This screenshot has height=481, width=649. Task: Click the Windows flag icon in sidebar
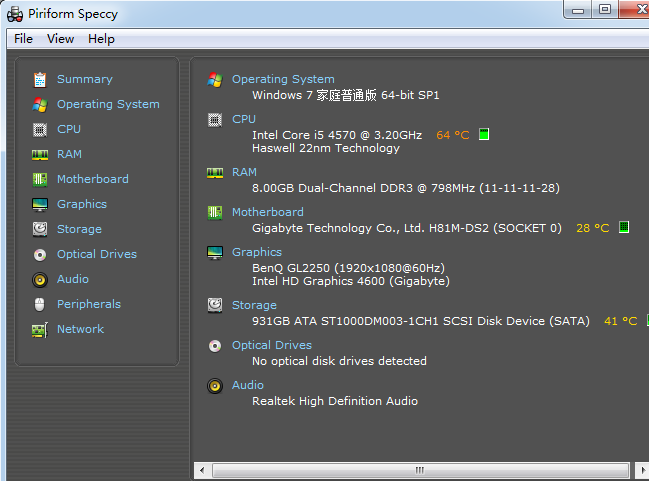point(40,104)
